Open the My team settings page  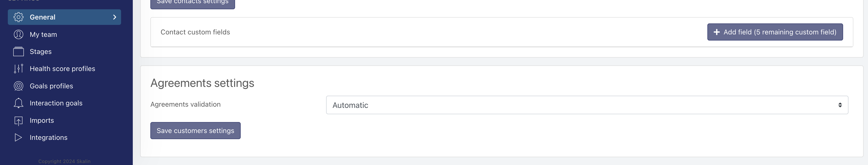[43, 34]
